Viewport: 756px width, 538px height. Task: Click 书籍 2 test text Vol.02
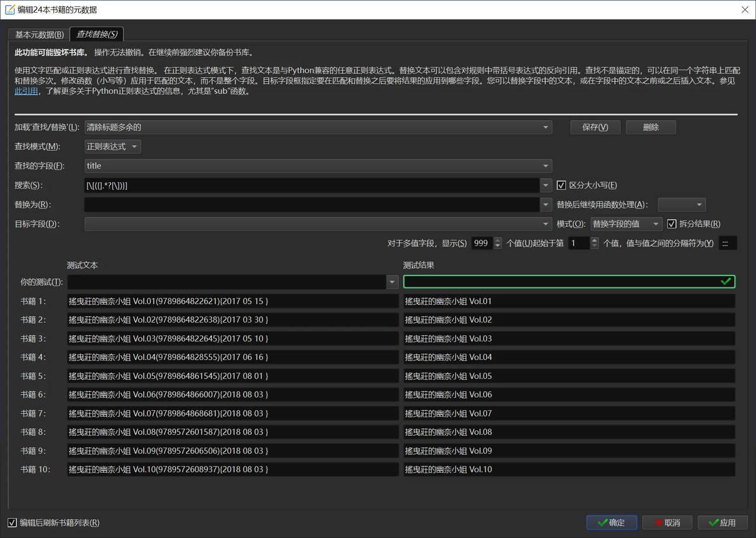[232, 320]
